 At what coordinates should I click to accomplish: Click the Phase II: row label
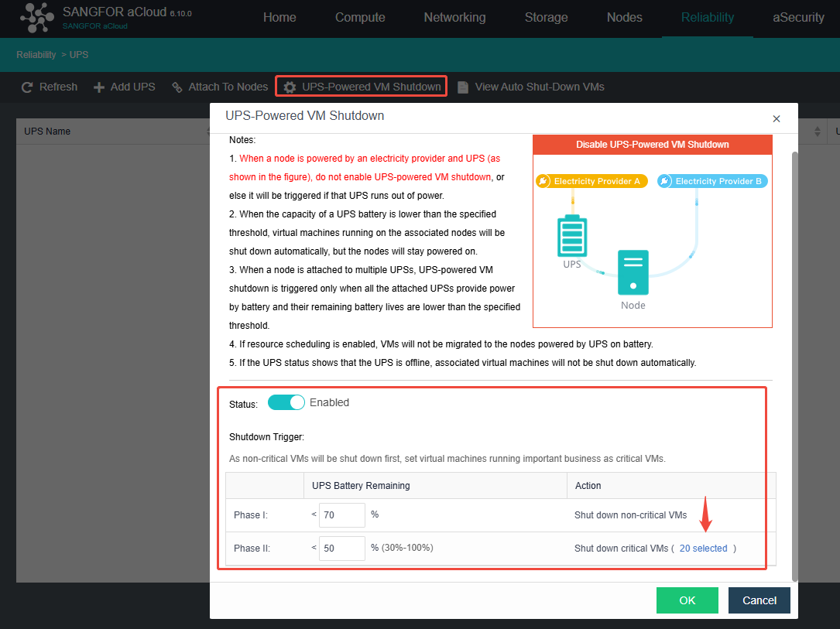click(252, 549)
